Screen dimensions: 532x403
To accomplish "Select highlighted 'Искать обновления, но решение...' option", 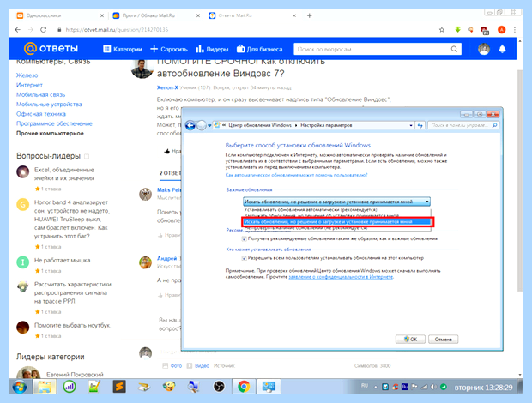I will (336, 222).
